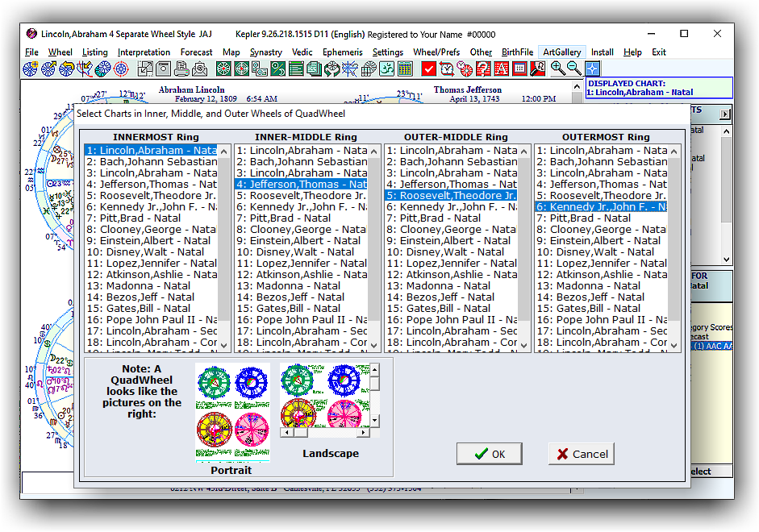
Task: Click Landscape preview scroll right arrow
Action: (x=364, y=433)
